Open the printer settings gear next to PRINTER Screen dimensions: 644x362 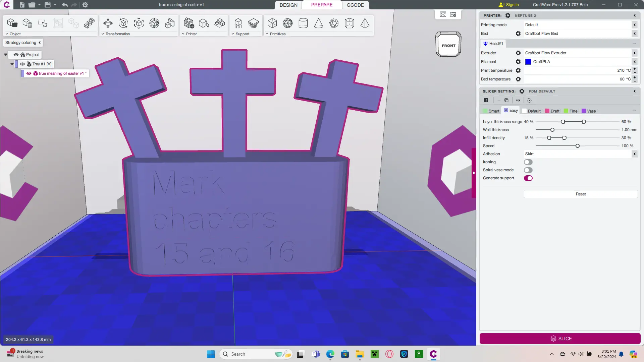(508, 15)
